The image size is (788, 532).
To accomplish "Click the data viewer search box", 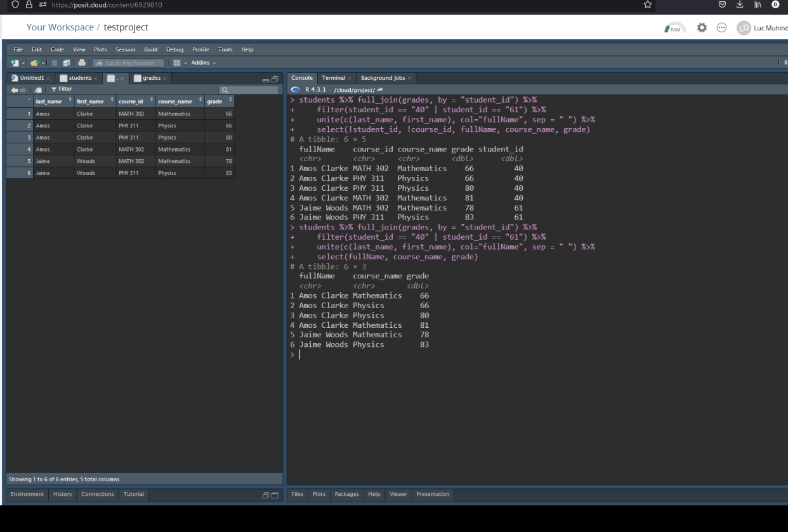I will 248,90.
